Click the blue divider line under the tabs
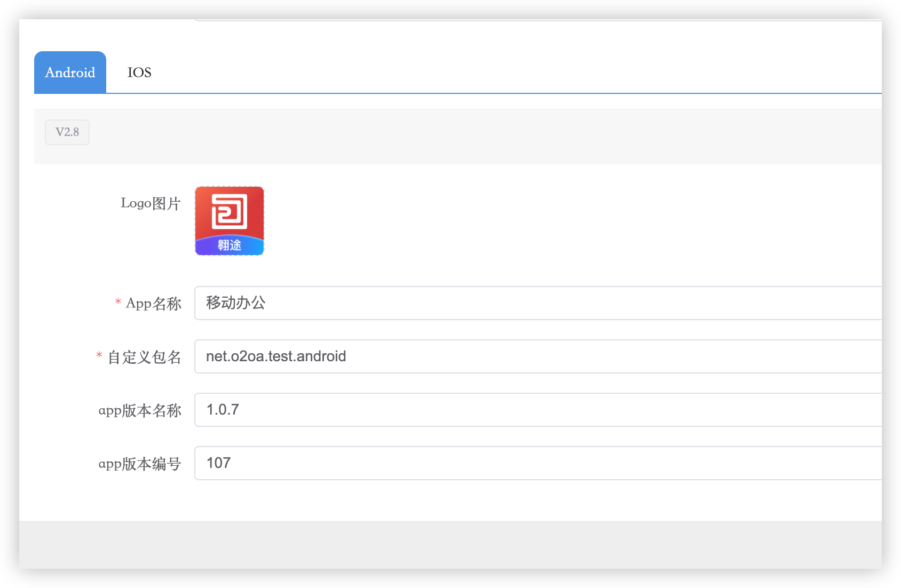901x588 pixels. pos(480,93)
